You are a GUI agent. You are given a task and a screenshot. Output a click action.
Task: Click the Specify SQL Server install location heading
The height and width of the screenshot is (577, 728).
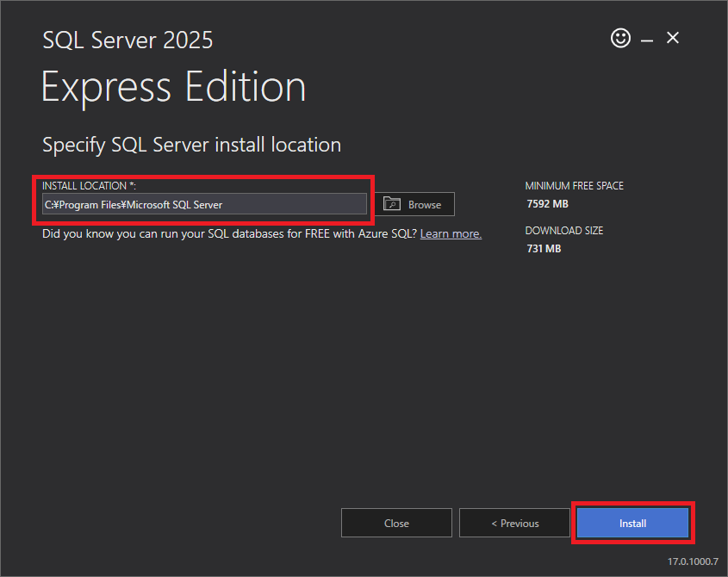click(191, 145)
